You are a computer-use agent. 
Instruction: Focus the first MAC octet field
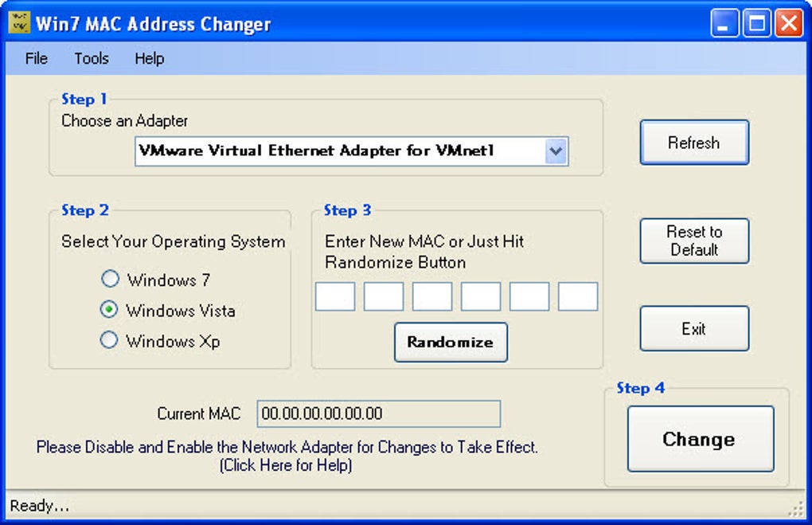coord(335,296)
